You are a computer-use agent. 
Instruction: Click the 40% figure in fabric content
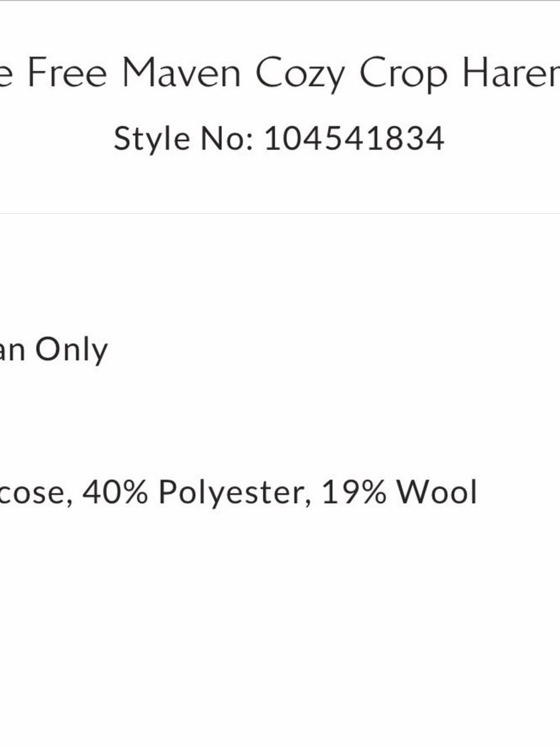coord(115,492)
